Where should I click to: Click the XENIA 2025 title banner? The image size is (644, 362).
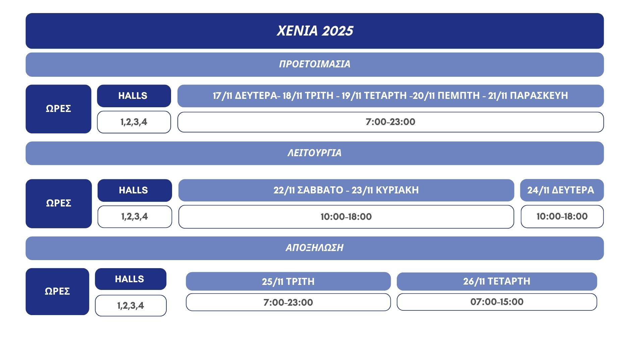click(315, 31)
